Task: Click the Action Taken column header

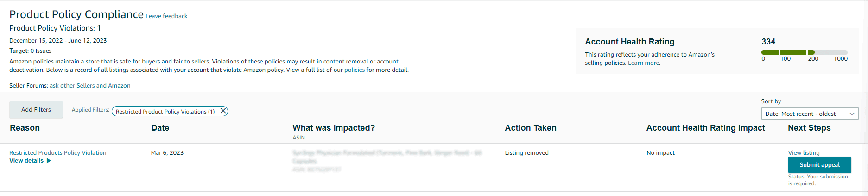Action: [x=531, y=128]
